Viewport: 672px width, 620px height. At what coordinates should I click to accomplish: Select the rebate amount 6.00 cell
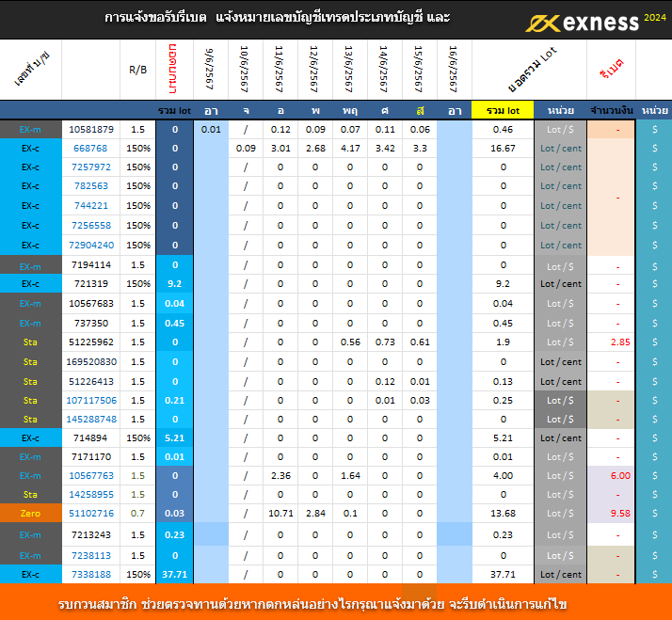point(619,476)
